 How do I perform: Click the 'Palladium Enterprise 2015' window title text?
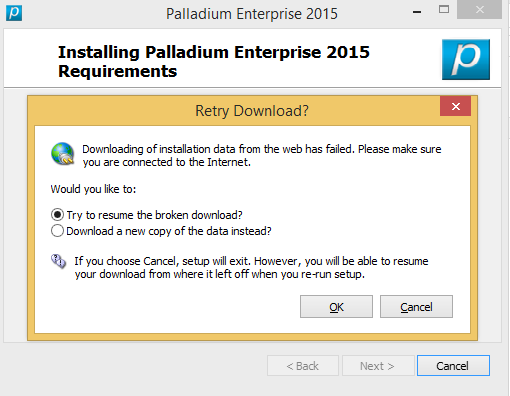coord(252,14)
